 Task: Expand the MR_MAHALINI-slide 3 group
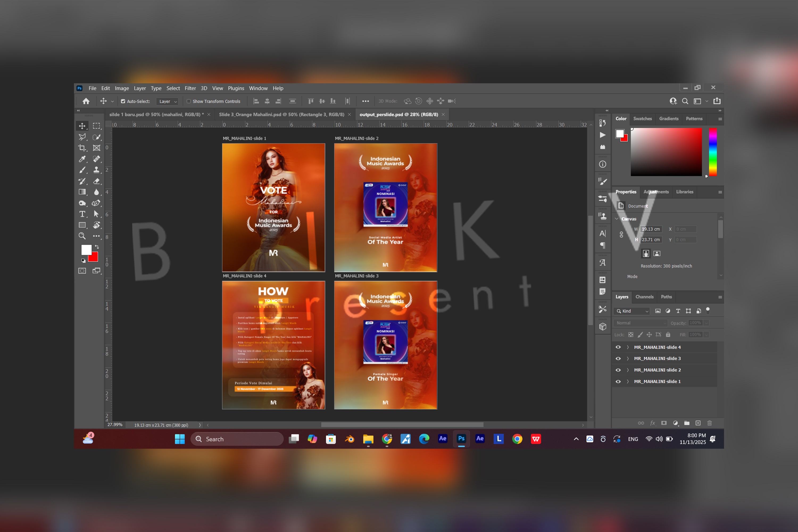[x=628, y=359]
